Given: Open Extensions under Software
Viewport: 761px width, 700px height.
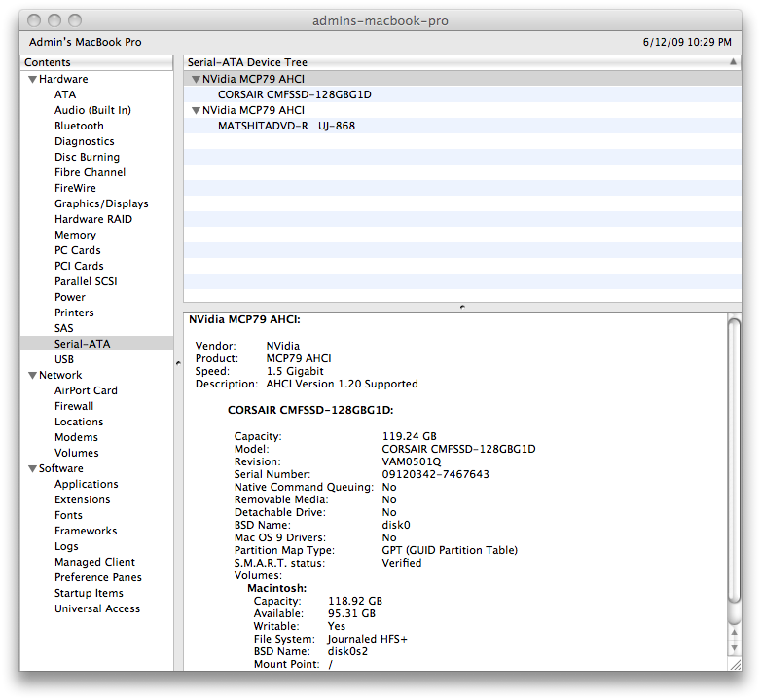Looking at the screenshot, I should pyautogui.click(x=83, y=499).
